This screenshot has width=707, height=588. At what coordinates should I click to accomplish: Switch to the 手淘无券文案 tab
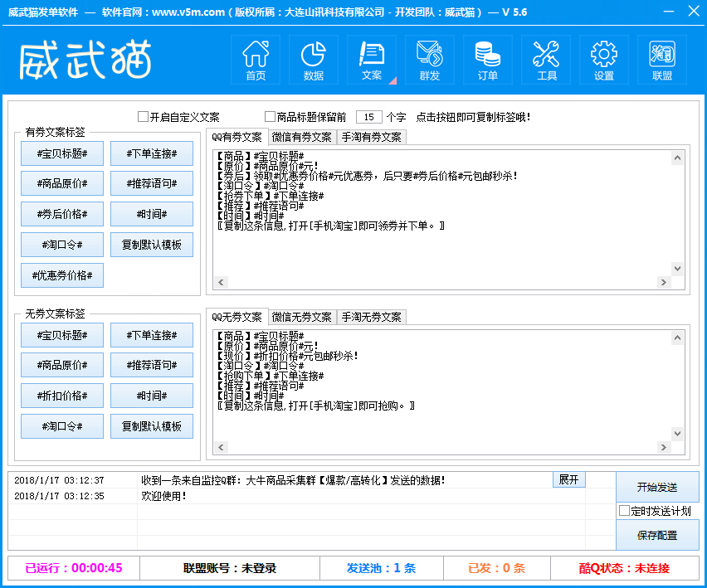coord(373,317)
